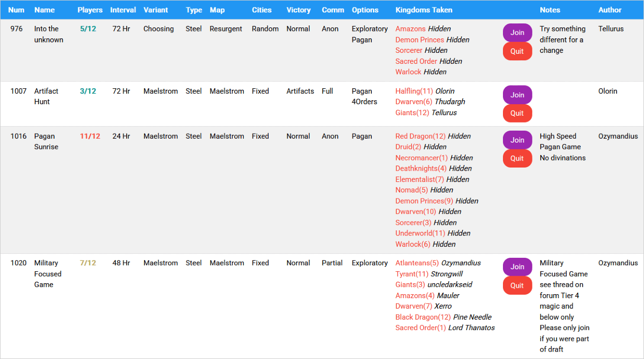The image size is (644, 359).
Task: Click the Sacred Order(1) kingdom link
Action: (x=420, y=328)
